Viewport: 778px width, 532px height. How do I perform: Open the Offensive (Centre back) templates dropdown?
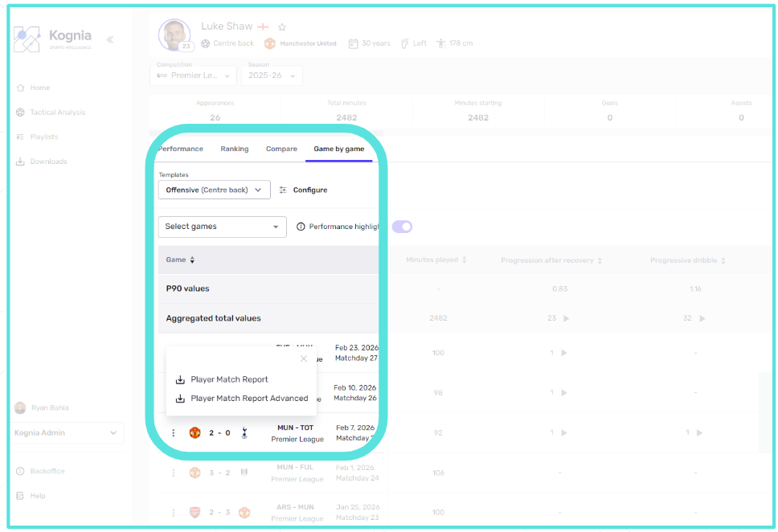click(x=215, y=190)
